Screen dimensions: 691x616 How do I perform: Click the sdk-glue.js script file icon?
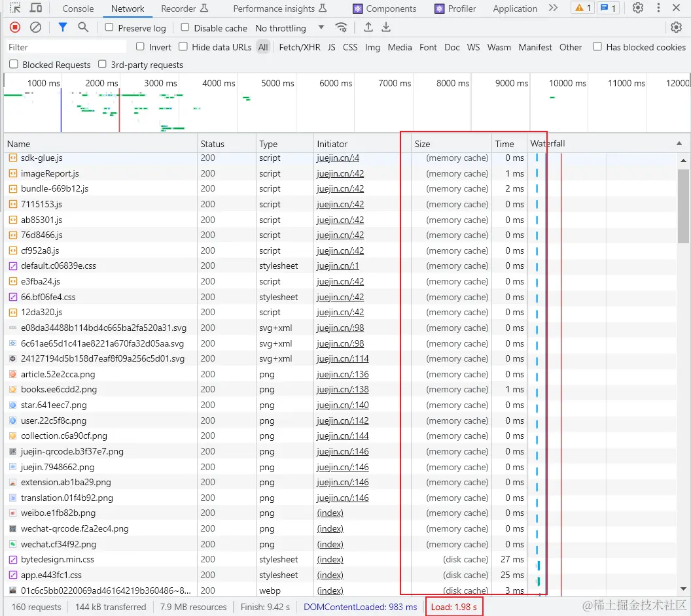click(x=13, y=158)
